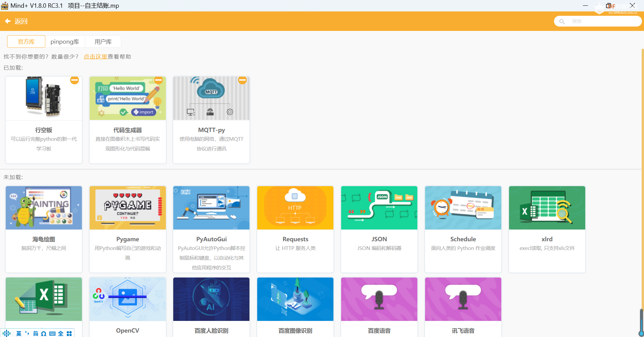Open the IME toolbox grid icon
Viewport: 644px width, 337px height.
click(69, 333)
